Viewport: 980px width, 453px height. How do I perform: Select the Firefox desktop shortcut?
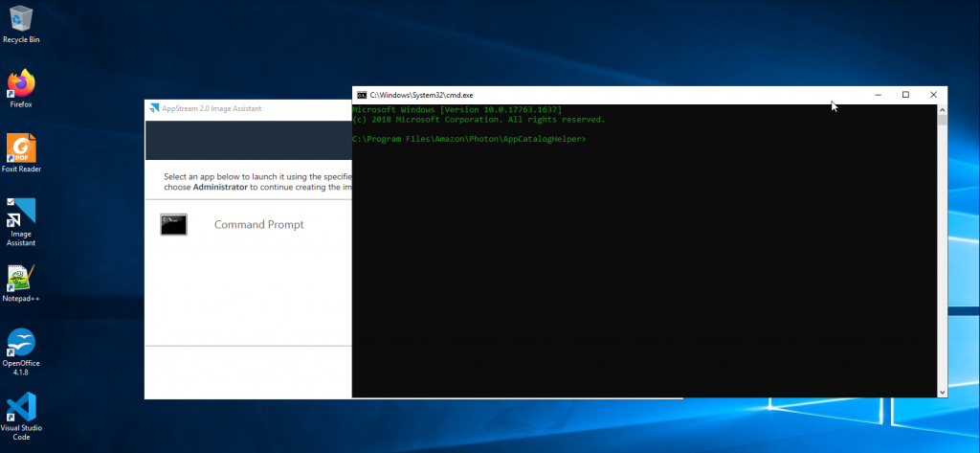coord(21,88)
